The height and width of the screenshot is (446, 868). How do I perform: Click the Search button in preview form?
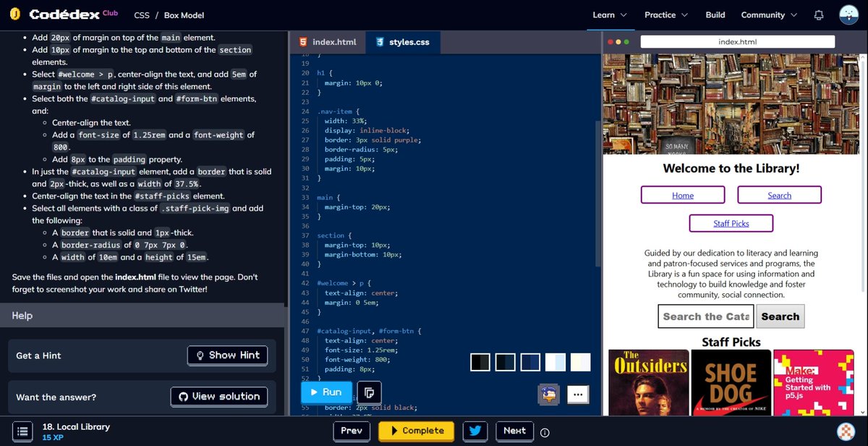[780, 316]
